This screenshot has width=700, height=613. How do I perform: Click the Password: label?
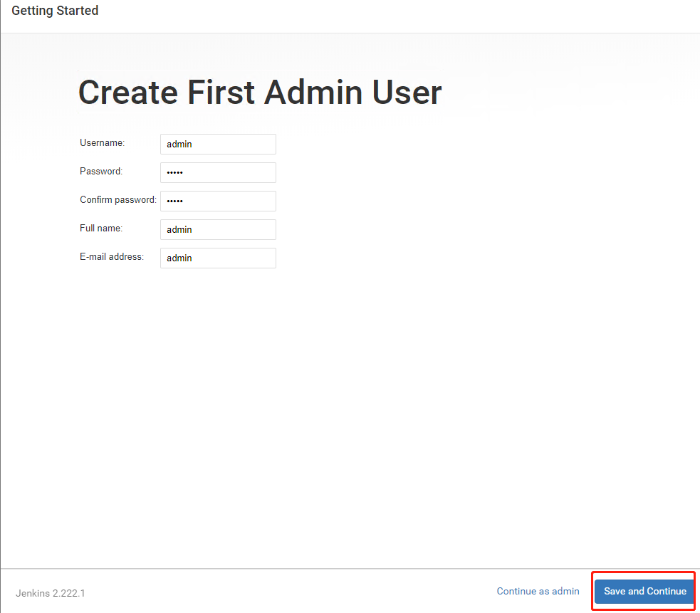click(x=101, y=172)
